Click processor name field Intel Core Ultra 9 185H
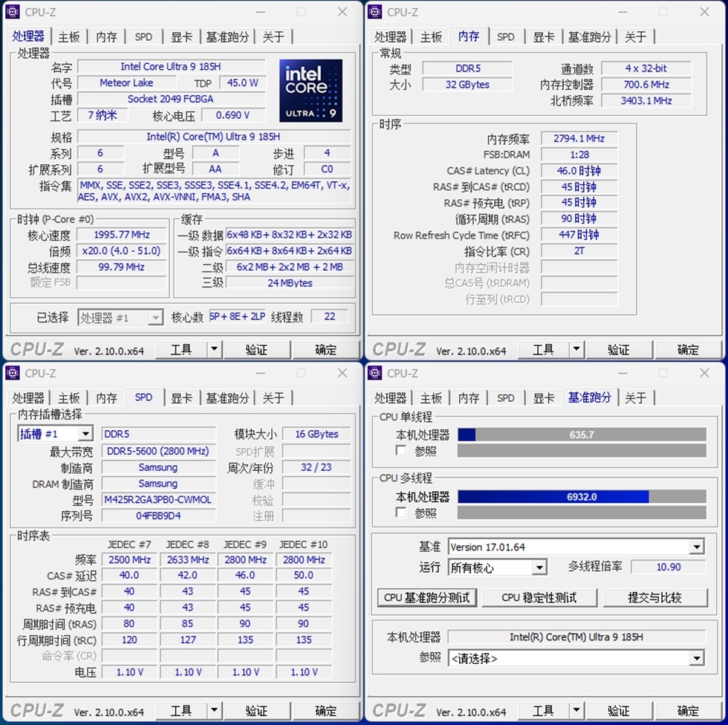728x725 pixels. pos(171,67)
